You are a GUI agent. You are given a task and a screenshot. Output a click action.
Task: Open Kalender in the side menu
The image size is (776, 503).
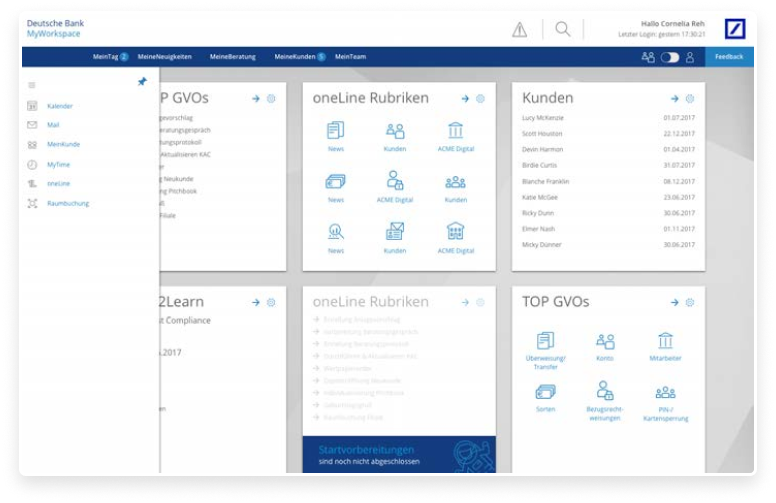pyautogui.click(x=59, y=106)
